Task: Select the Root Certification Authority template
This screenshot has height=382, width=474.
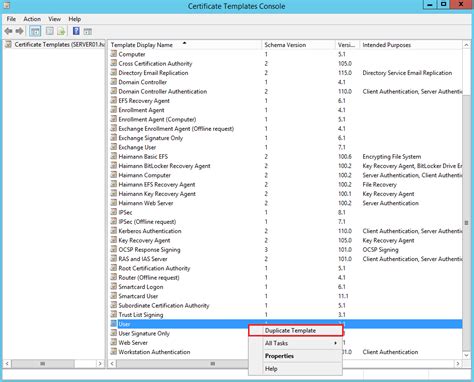Action: [x=154, y=268]
